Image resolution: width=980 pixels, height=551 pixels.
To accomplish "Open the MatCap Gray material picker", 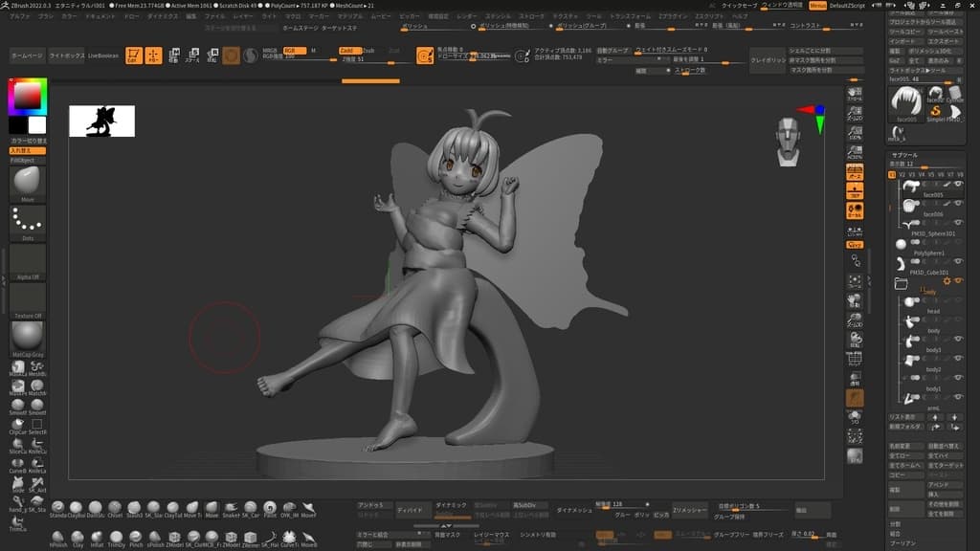I will [28, 340].
